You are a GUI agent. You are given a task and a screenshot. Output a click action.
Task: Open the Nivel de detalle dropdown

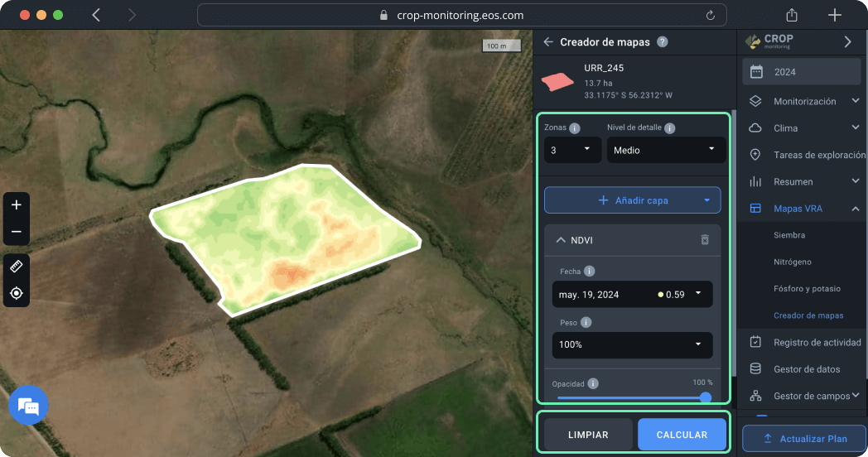[666, 150]
